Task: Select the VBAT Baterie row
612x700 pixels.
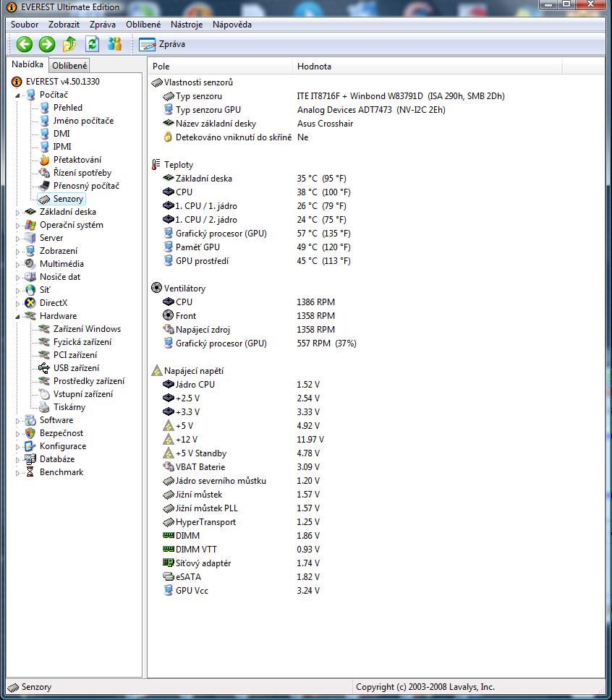Action: pyautogui.click(x=241, y=467)
